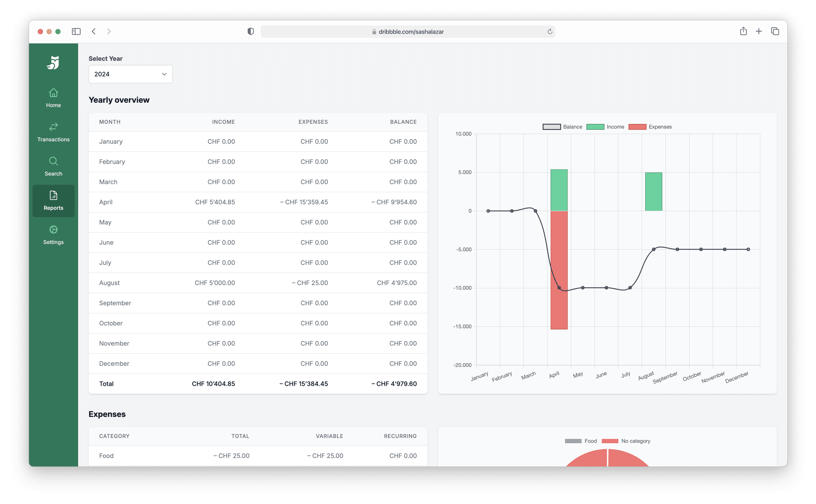
Task: Open Search from the sidebar
Action: (53, 166)
